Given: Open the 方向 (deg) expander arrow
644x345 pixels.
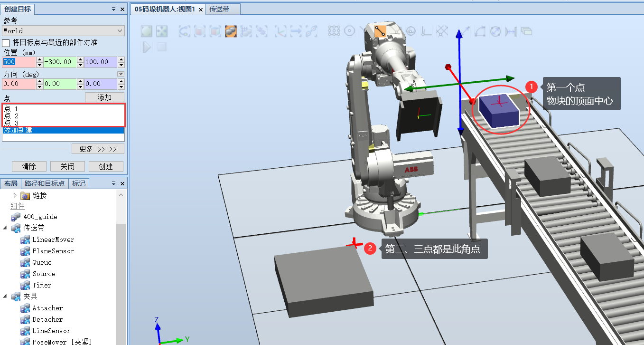Looking at the screenshot, I should point(121,74).
